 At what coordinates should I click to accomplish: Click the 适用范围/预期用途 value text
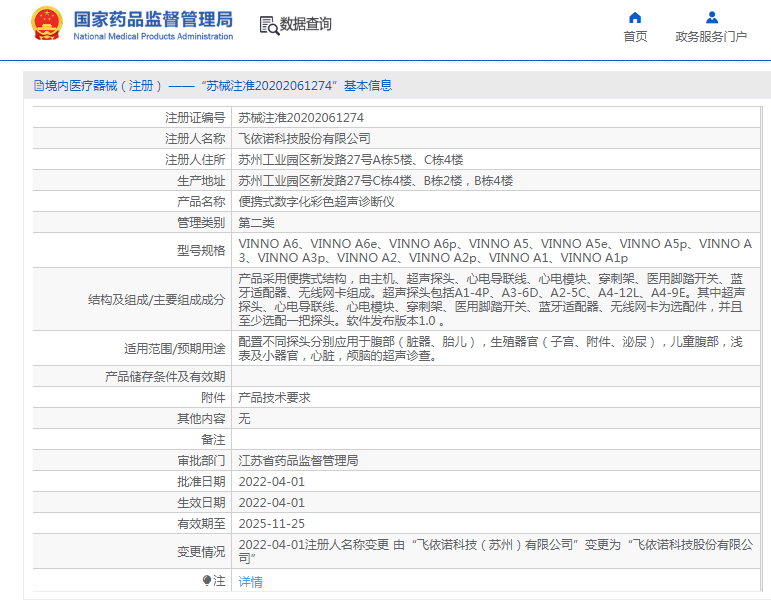click(x=490, y=349)
